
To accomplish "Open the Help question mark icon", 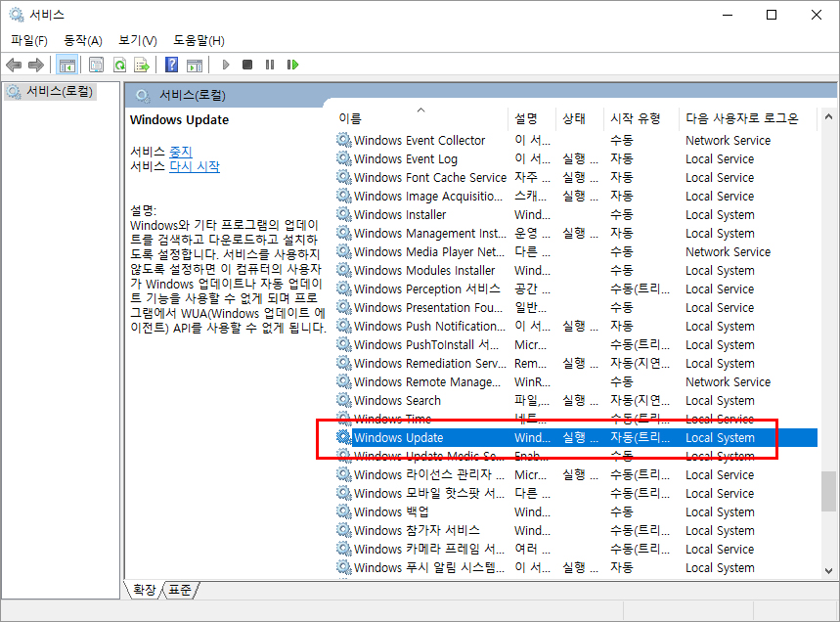I will point(171,66).
